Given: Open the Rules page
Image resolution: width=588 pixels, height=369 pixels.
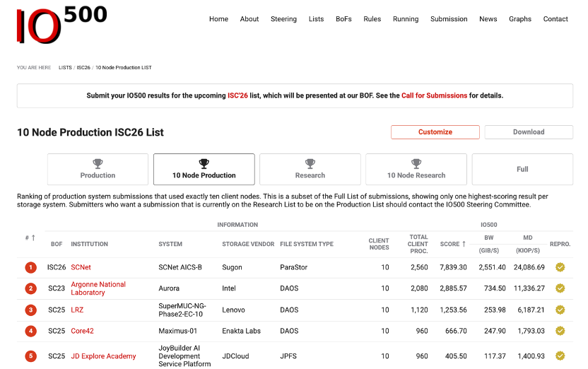Looking at the screenshot, I should pos(372,19).
